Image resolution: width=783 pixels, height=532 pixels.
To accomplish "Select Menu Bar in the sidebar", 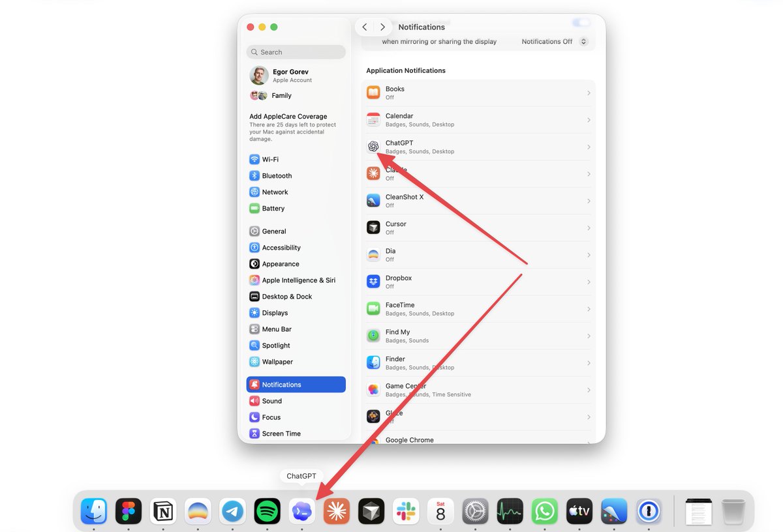I will coord(296,329).
